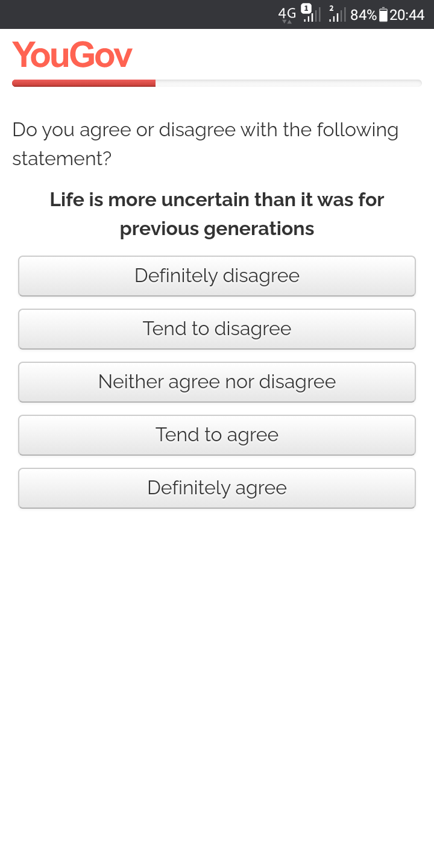This screenshot has width=434, height=868.
Task: Select Tend to disagree
Action: (217, 329)
